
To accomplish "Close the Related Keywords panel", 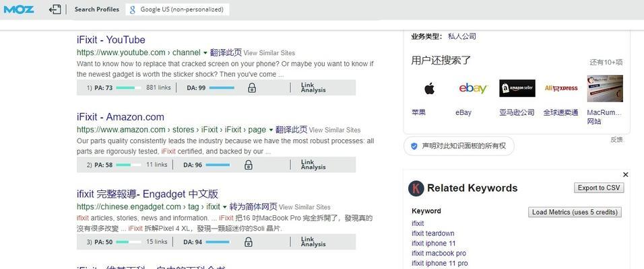I will click(x=626, y=175).
